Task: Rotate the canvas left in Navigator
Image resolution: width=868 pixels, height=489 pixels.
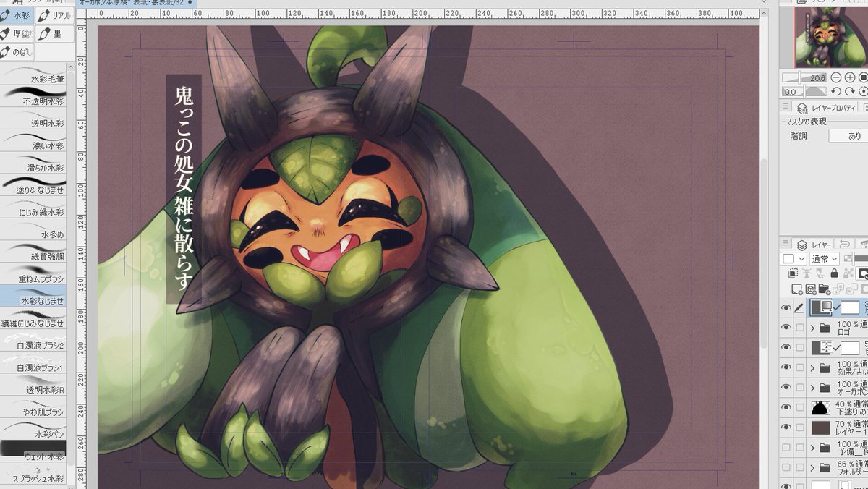Action: tap(837, 92)
